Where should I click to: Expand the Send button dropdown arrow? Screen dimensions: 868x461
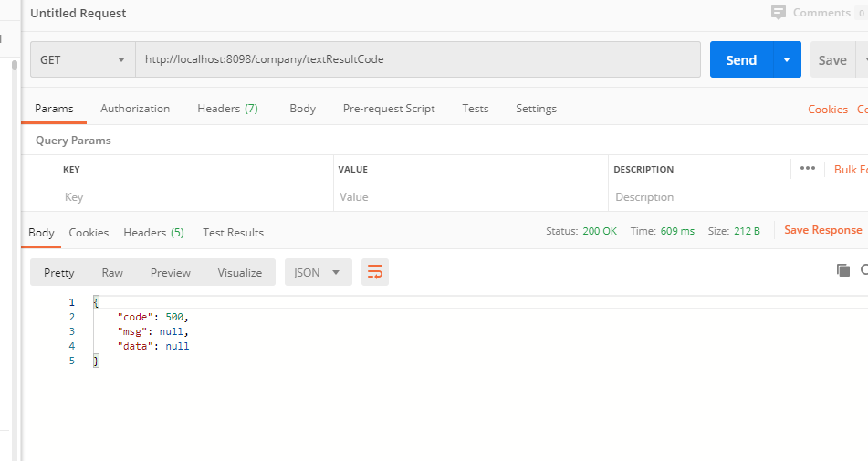tap(787, 59)
